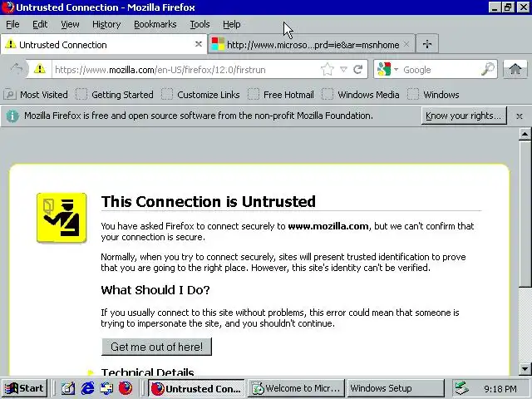Screen dimensions: 532x399
Task: Click the address bar URL field
Action: tap(186, 70)
